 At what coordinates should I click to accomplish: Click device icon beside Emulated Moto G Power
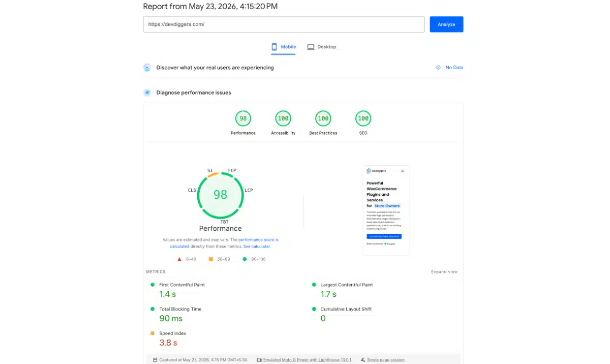(259, 360)
